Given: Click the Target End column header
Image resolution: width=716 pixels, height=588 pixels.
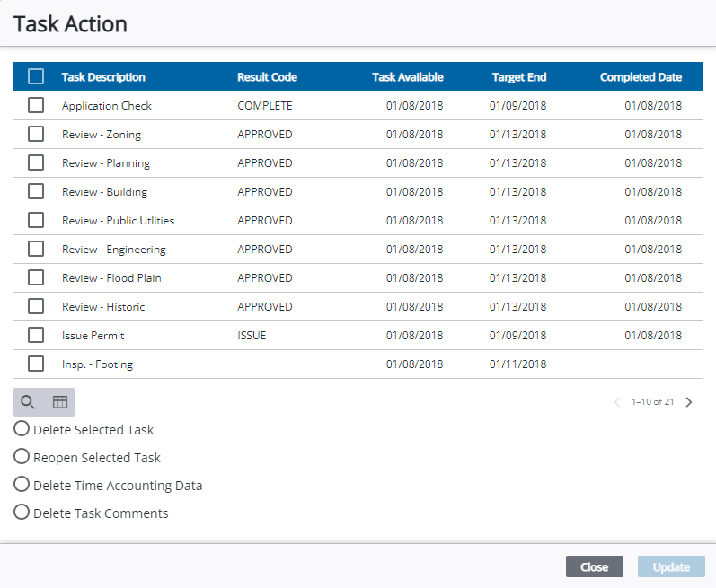Looking at the screenshot, I should pos(518,77).
